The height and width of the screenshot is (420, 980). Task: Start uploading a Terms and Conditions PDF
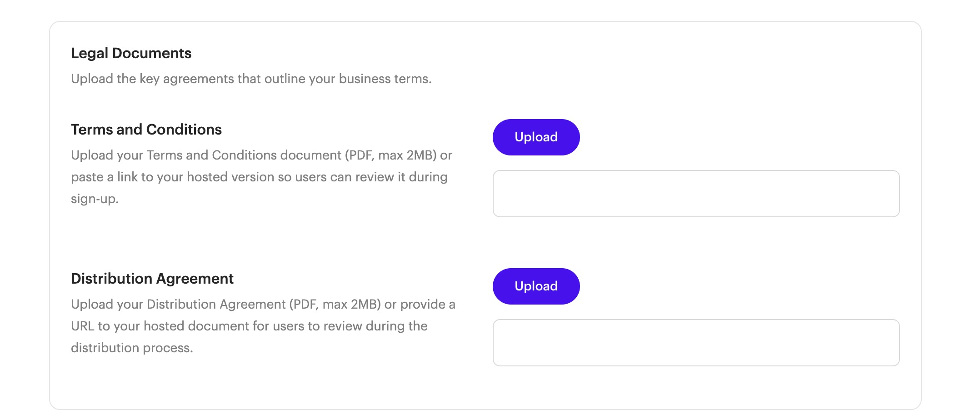coord(536,137)
